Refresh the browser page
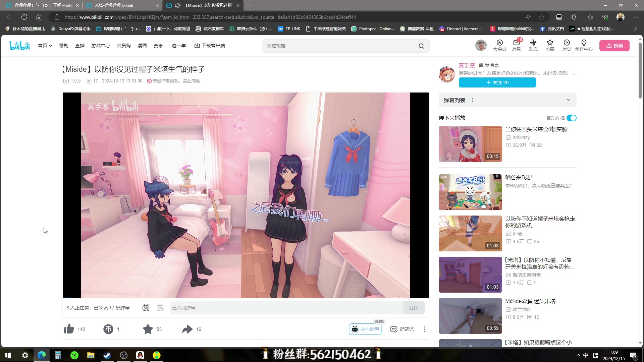The image size is (644, 362). [24, 17]
